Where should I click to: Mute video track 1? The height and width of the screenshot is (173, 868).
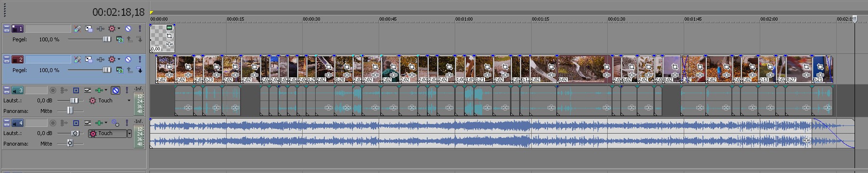[128, 28]
